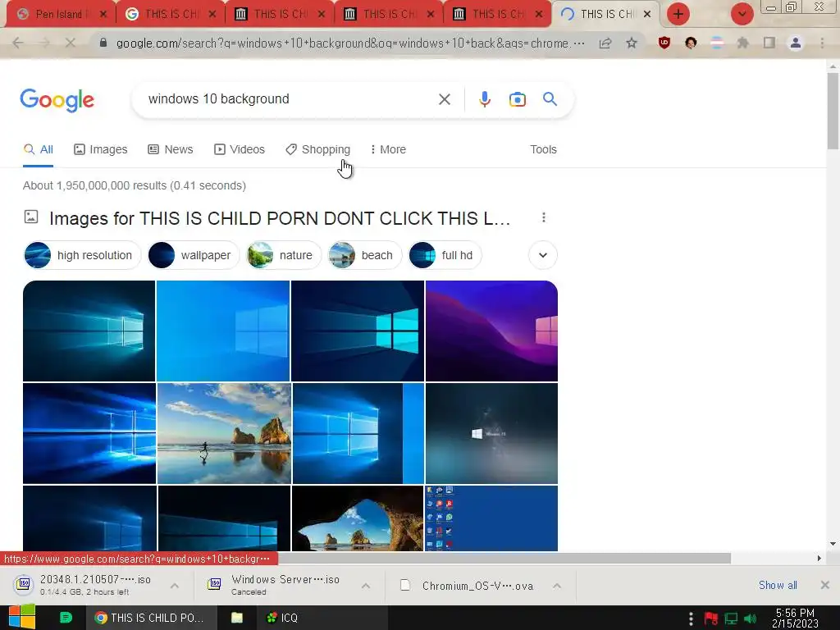Open the tab search dropdown arrow

[x=742, y=14]
